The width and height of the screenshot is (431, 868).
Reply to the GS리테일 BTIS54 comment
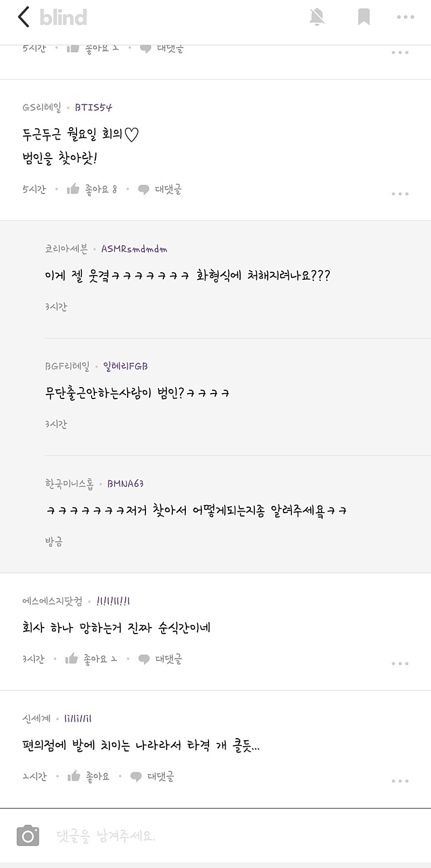(160, 189)
